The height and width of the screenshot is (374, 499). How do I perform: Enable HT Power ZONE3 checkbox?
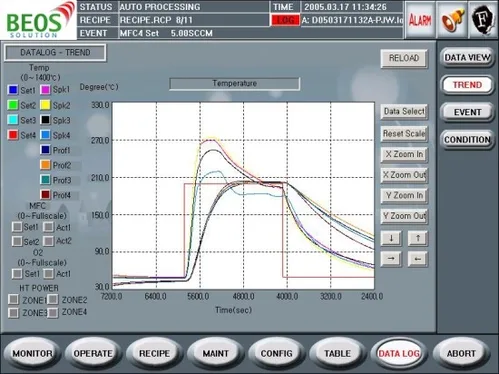[14, 312]
